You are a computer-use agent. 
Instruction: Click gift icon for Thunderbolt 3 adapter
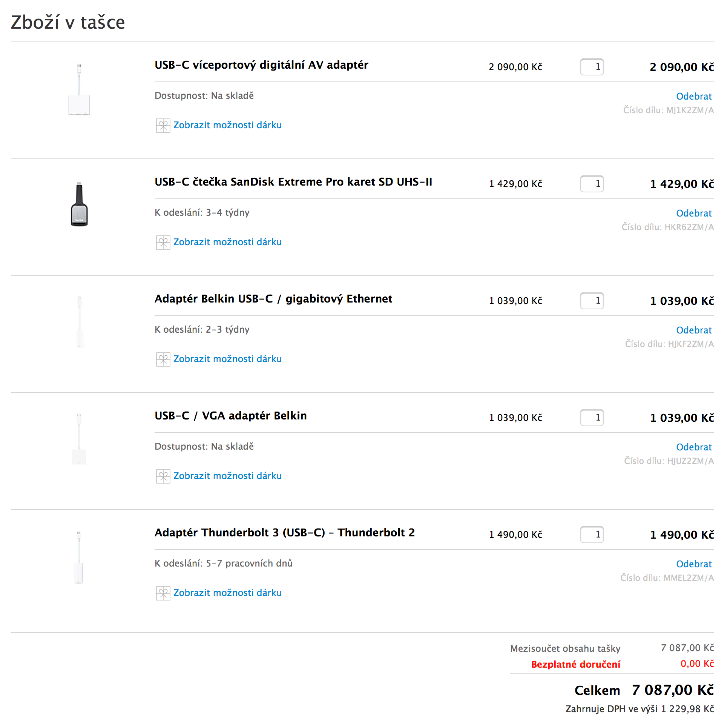(163, 593)
